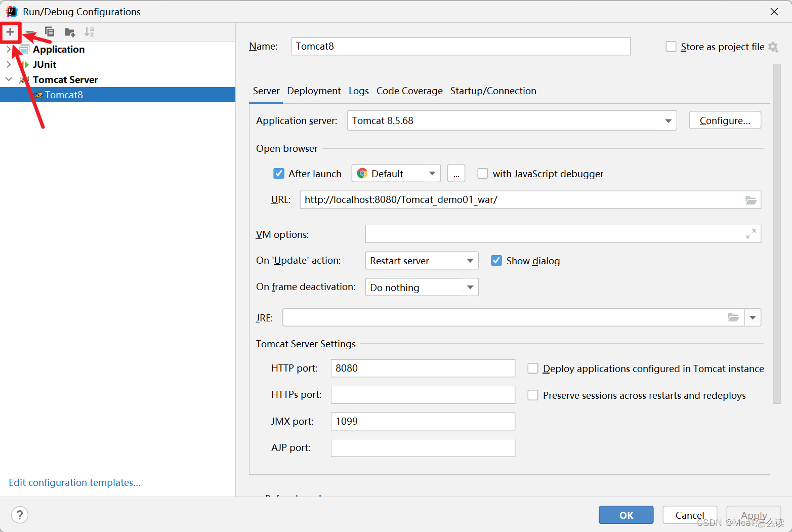
Task: Enable Preserve sessions across restarts and redeploys
Action: [533, 395]
